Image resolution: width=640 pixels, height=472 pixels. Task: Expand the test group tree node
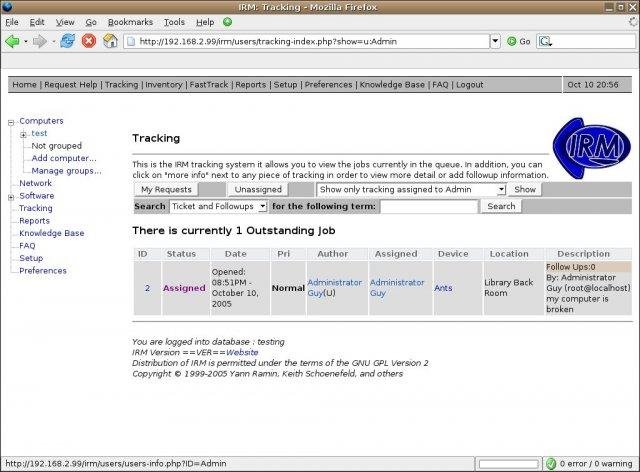pos(23,134)
